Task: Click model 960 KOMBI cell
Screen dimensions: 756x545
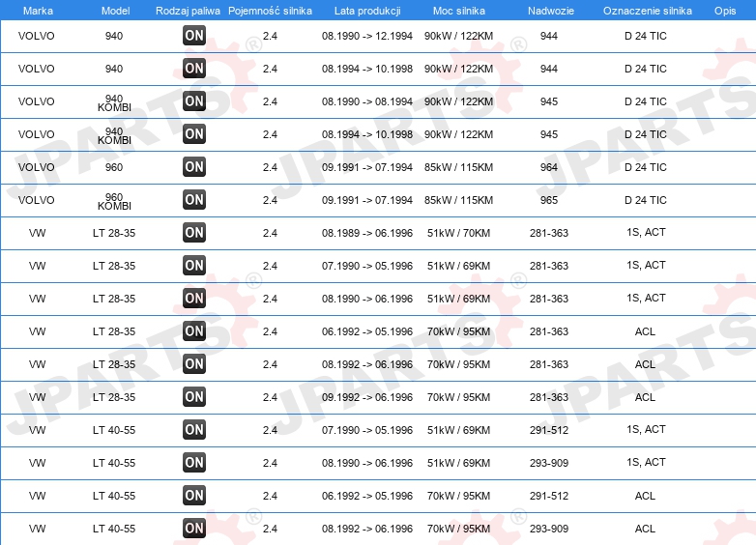Action: 114,201
